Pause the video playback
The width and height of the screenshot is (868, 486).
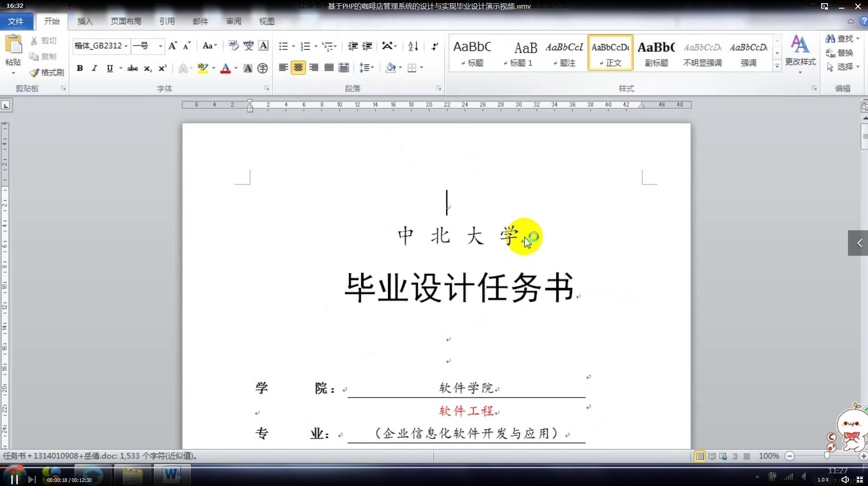[14, 480]
